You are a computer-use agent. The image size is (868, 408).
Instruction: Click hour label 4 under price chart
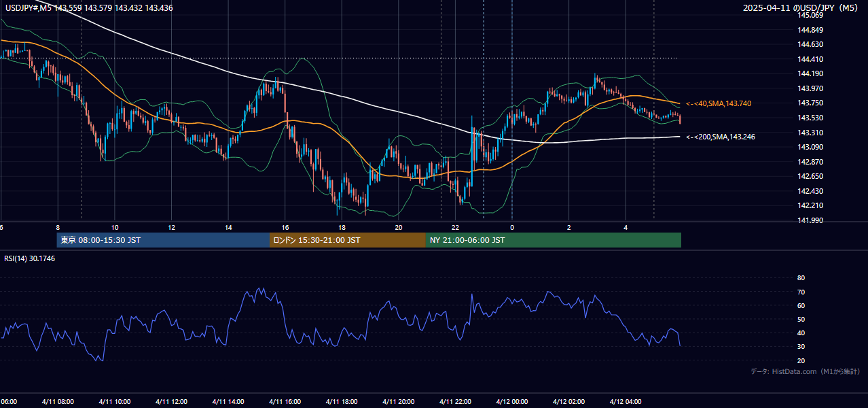point(626,227)
